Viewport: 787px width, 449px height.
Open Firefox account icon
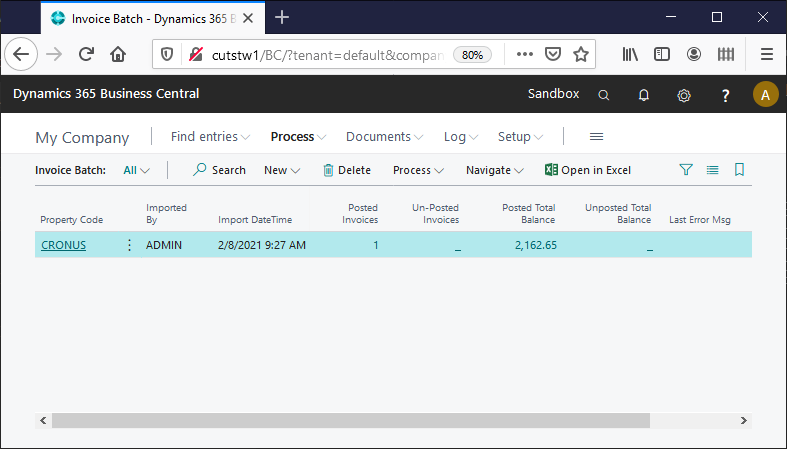(x=694, y=54)
